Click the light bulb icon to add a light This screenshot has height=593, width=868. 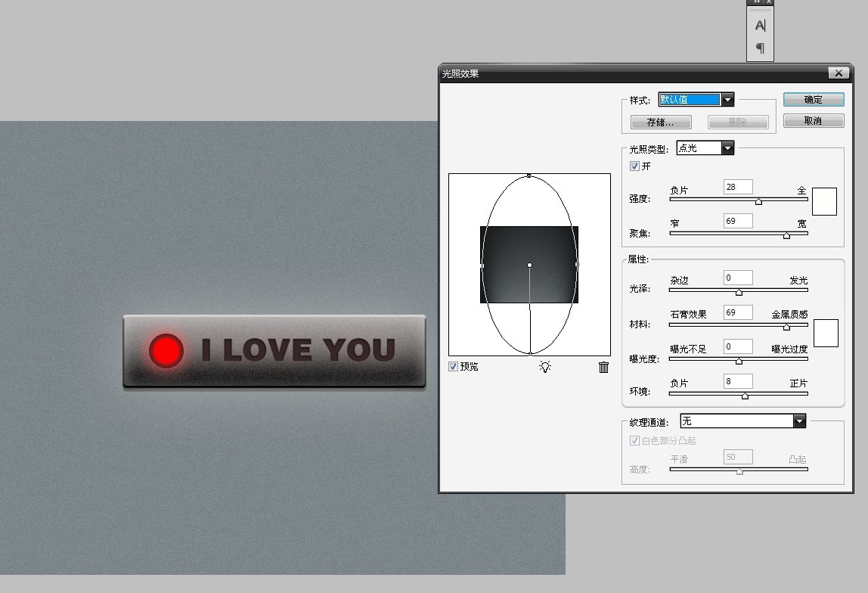pos(545,367)
